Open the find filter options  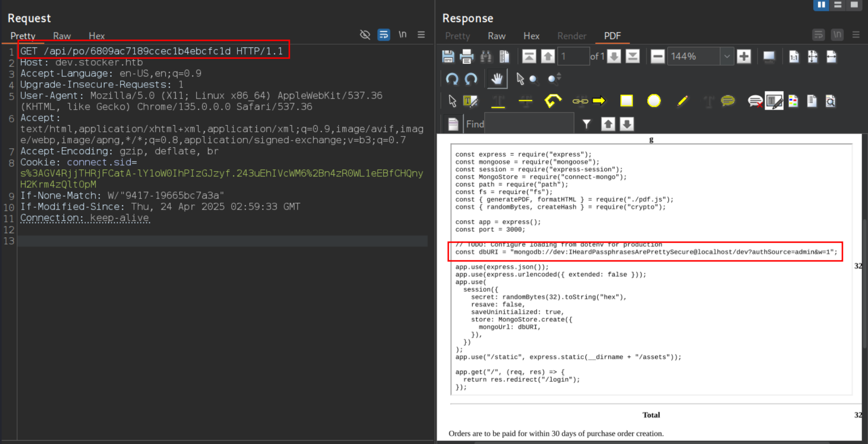pyautogui.click(x=587, y=124)
